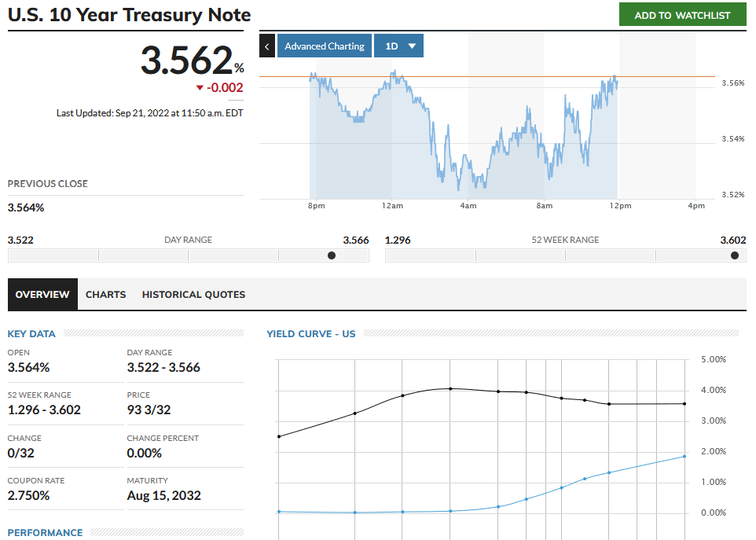Open the 1D timeframe dropdown

pyautogui.click(x=398, y=46)
